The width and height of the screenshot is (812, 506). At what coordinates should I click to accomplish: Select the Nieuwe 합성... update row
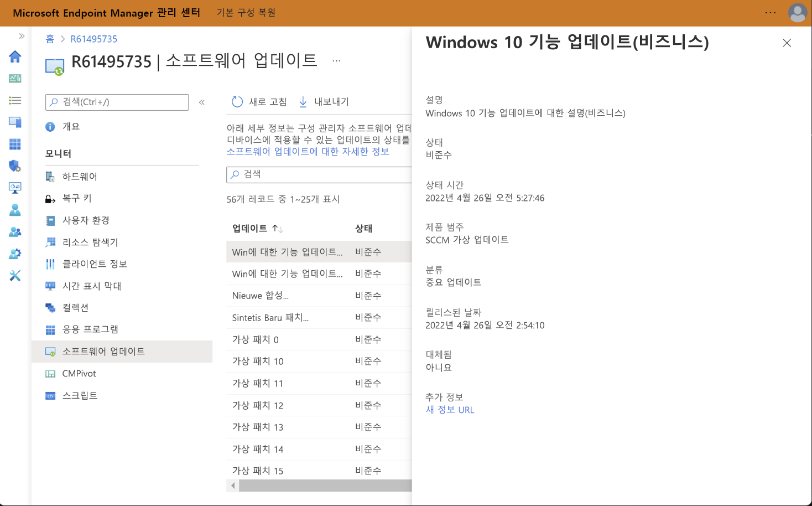click(x=319, y=296)
